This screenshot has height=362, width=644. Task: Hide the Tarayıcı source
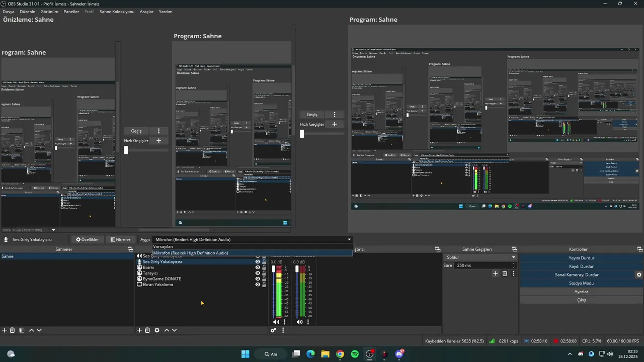coord(258,273)
